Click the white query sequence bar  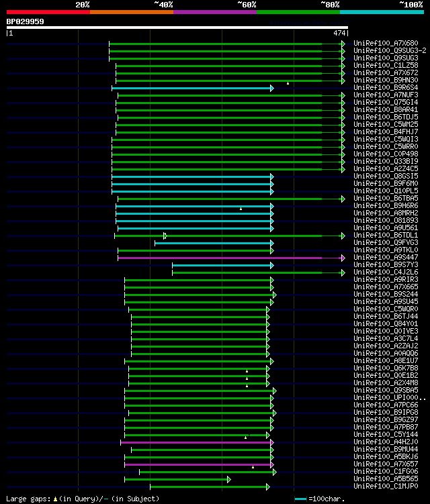coord(177,28)
